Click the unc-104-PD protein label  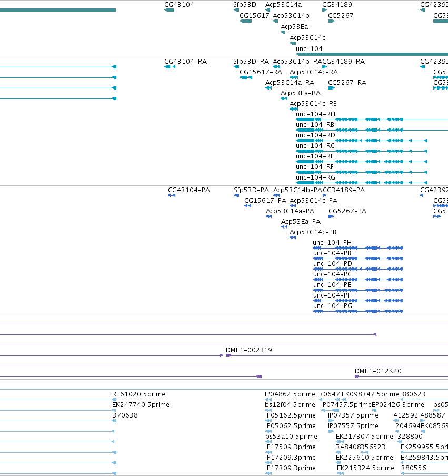(x=333, y=263)
